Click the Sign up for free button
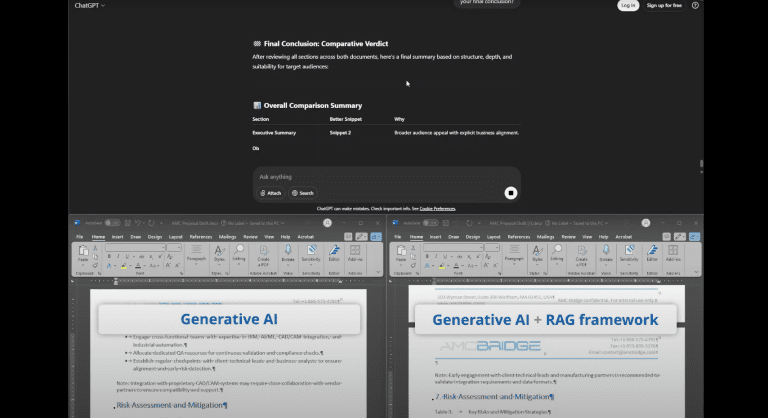This screenshot has width=768, height=418. [x=664, y=6]
